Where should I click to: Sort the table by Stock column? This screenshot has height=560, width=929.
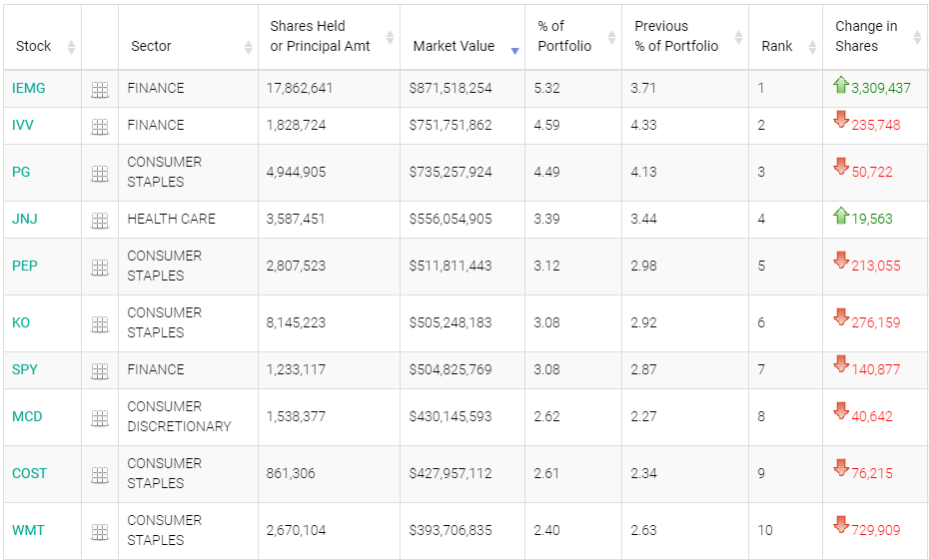tap(34, 46)
